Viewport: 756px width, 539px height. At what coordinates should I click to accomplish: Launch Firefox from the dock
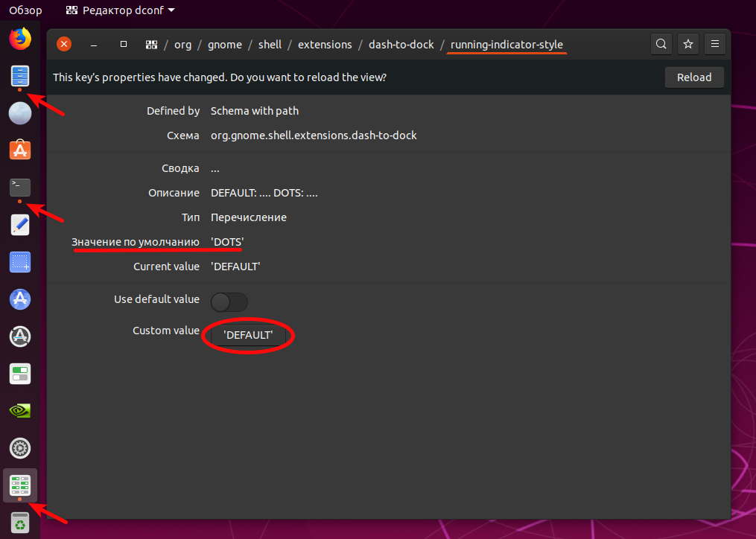(19, 39)
